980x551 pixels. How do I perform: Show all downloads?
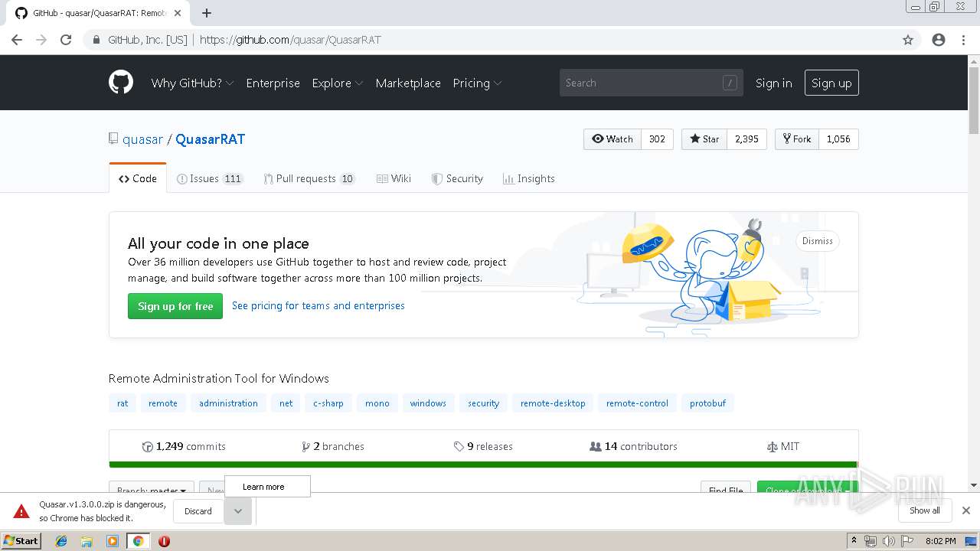pyautogui.click(x=925, y=510)
